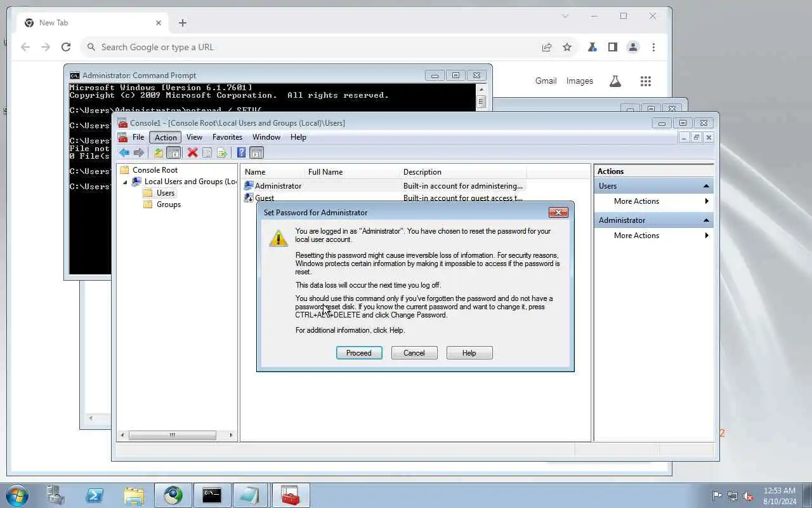812x508 pixels.
Task: Collapse Local Users and Groups tree node
Action: point(125,182)
